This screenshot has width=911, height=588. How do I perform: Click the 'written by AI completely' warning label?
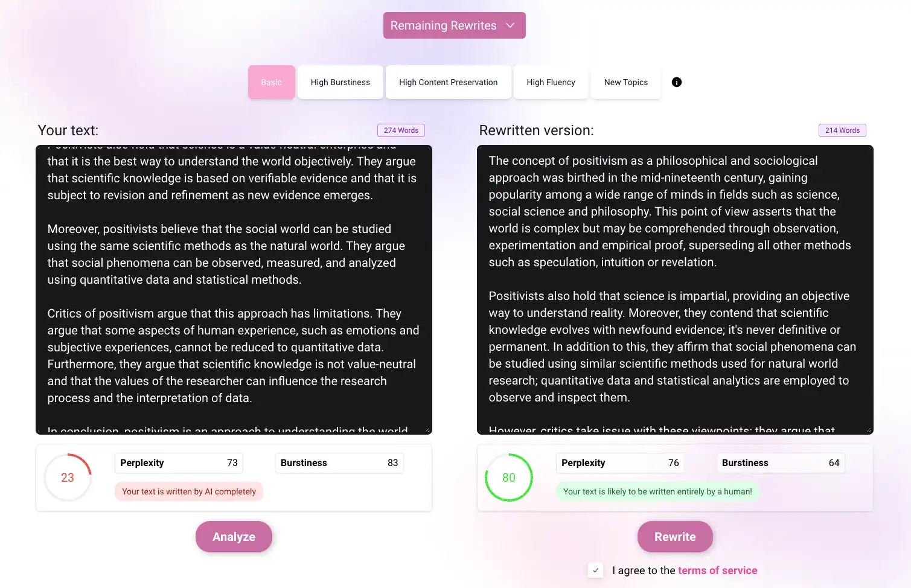(x=188, y=491)
